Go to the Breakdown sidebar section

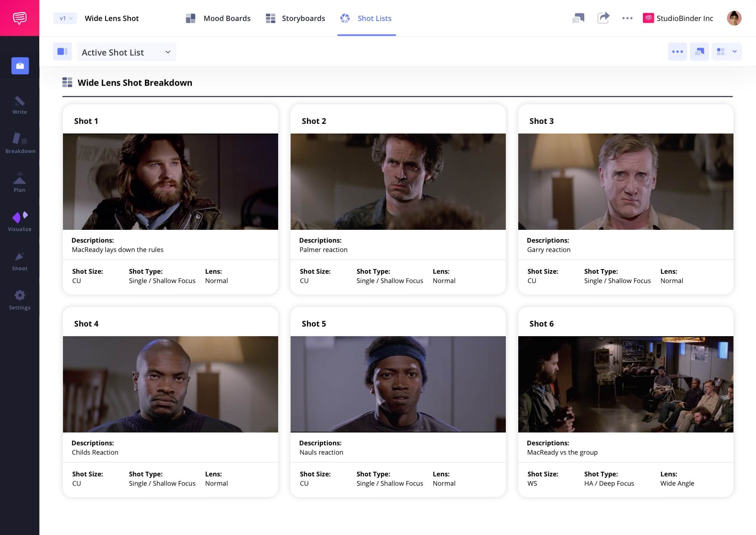point(20,143)
